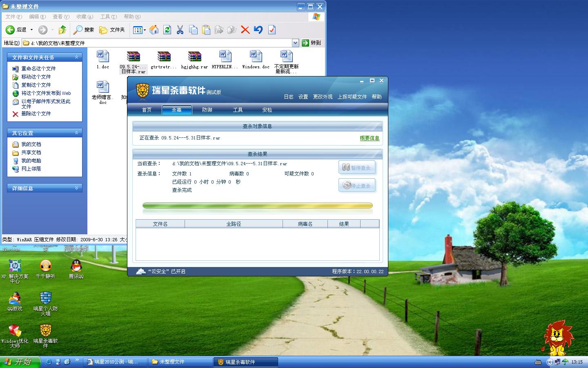588x368 pixels.
Task: Click the Home icon in Explorer toolbar
Action: (x=154, y=29)
